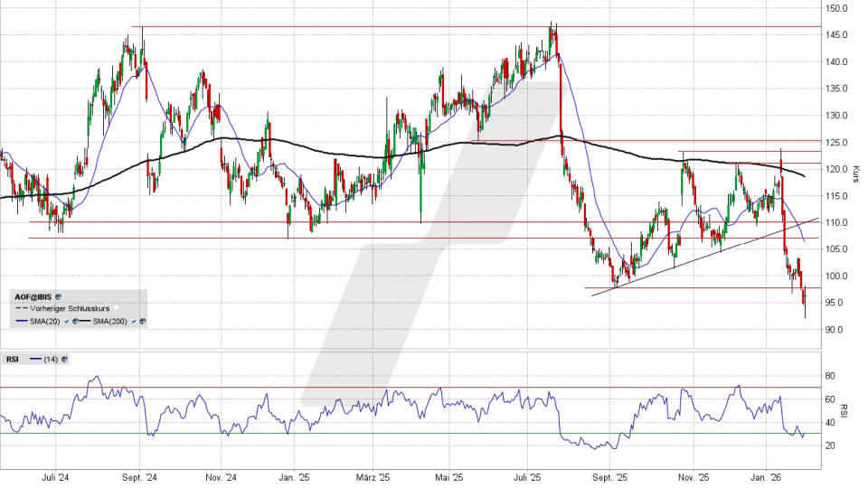The height and width of the screenshot is (488, 868).
Task: Select the RSI panel label
Action: pyautogui.click(x=14, y=359)
